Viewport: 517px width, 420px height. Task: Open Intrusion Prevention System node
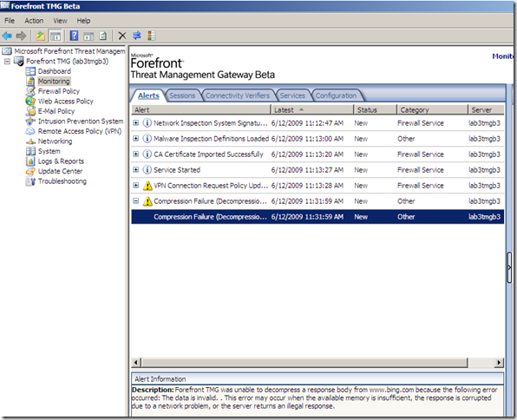(81, 121)
